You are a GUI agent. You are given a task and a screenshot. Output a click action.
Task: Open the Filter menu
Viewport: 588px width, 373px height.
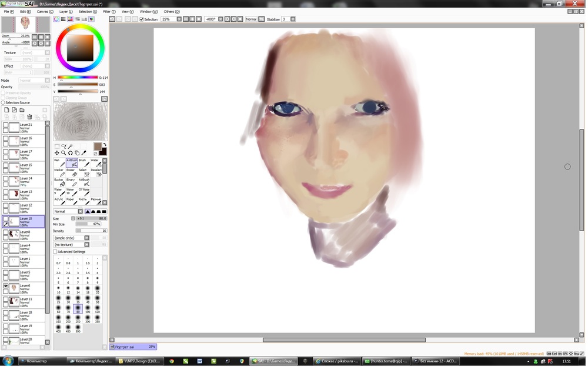point(109,11)
